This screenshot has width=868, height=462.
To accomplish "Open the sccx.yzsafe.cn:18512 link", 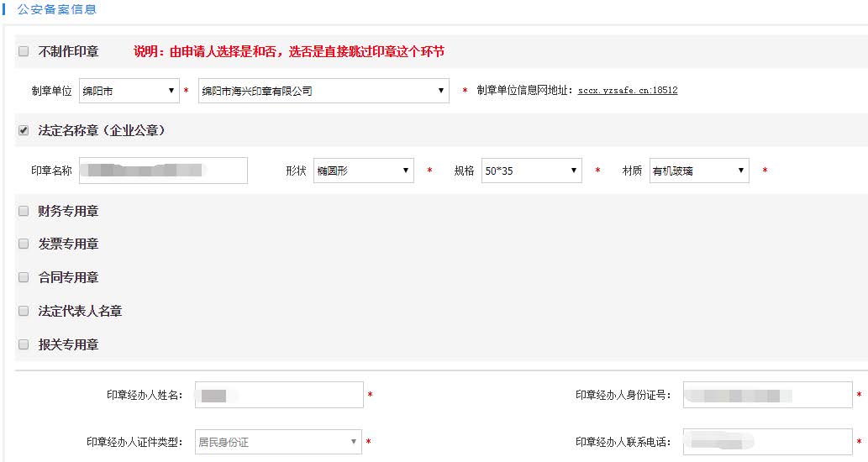I will 628,90.
